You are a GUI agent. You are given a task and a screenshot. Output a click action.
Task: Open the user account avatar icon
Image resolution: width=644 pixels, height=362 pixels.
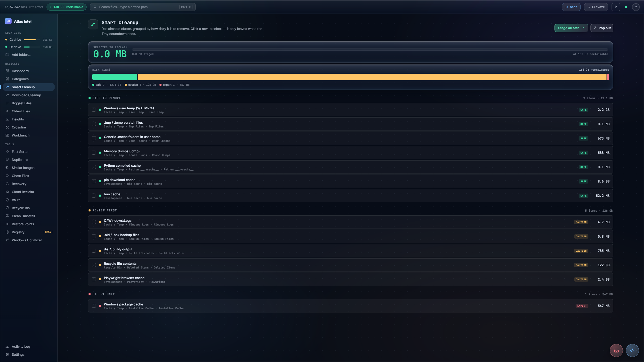(636, 7)
